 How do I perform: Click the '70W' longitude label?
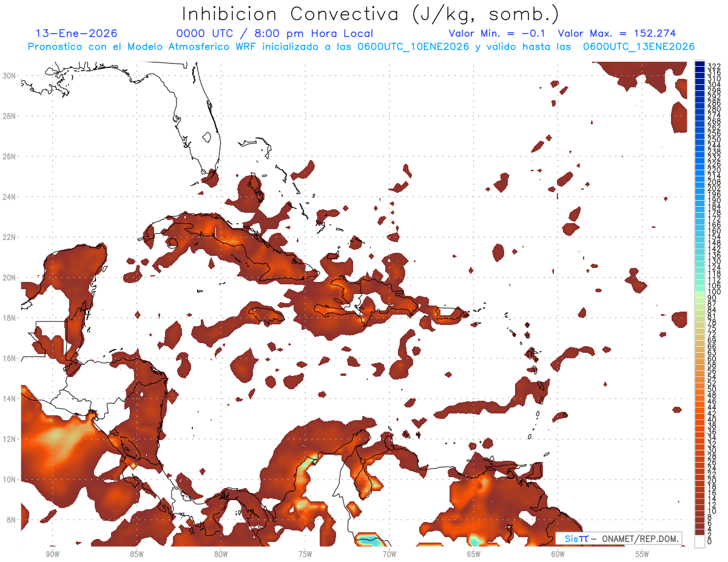[389, 554]
